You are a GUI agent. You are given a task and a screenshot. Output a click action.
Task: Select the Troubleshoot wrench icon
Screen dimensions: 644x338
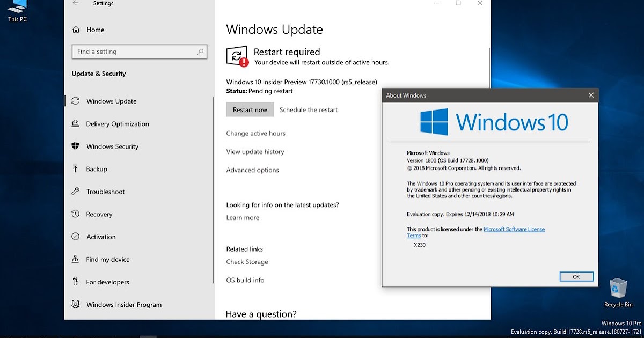click(76, 192)
